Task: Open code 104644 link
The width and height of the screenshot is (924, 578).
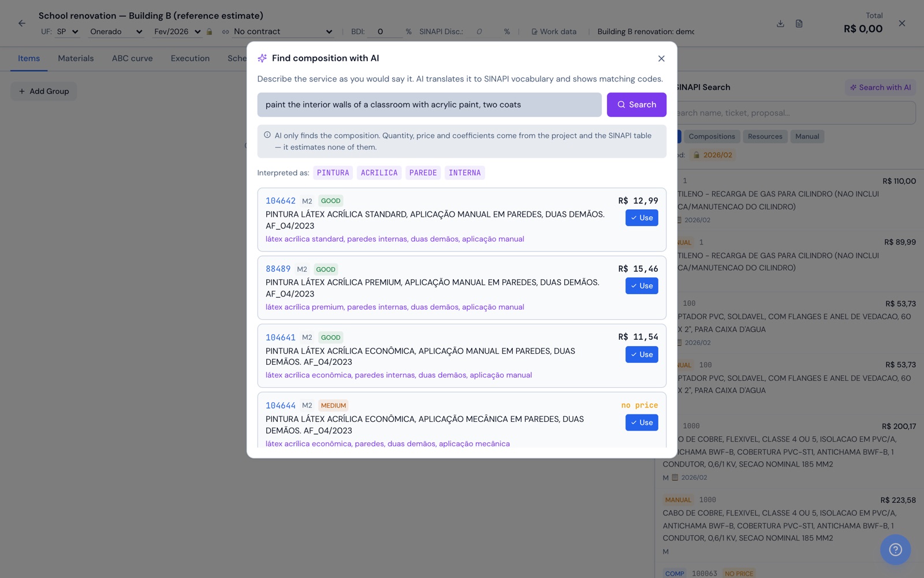Action: (x=281, y=405)
